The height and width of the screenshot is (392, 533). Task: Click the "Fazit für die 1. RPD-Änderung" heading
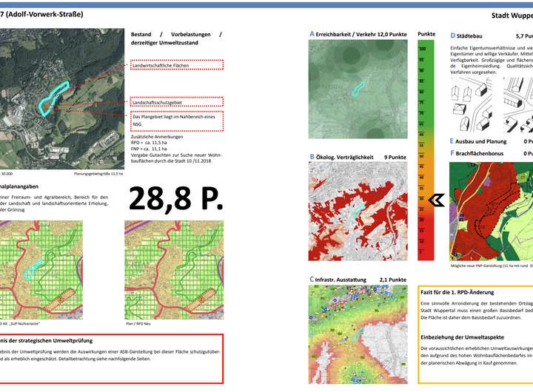pos(457,292)
